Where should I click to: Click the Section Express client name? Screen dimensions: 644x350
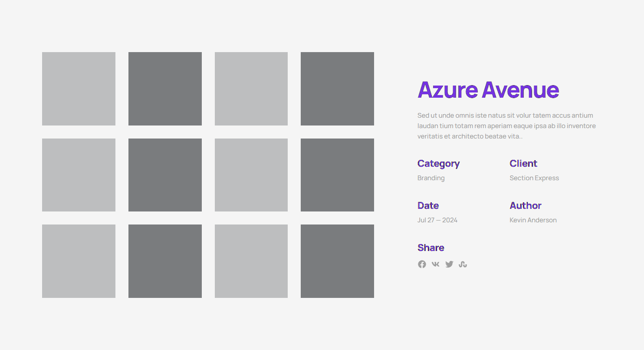click(x=534, y=178)
